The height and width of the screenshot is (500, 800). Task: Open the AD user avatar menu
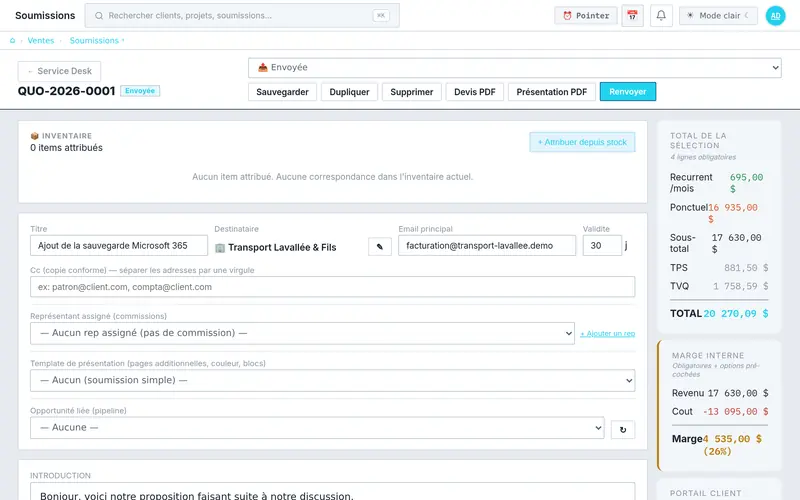(x=775, y=16)
